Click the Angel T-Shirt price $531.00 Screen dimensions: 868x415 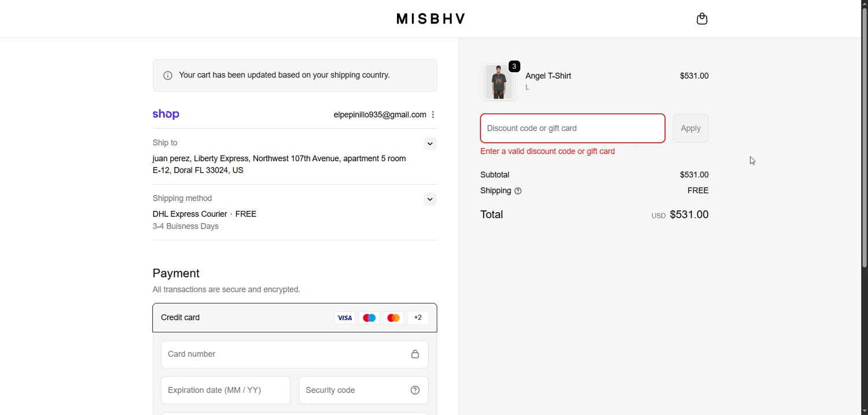pyautogui.click(x=694, y=76)
